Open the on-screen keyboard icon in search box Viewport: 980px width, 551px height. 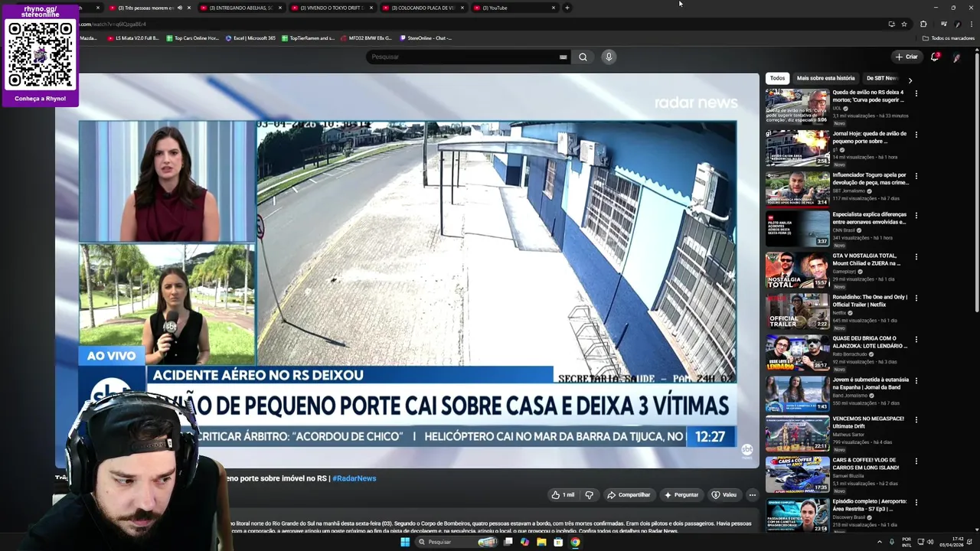click(563, 57)
